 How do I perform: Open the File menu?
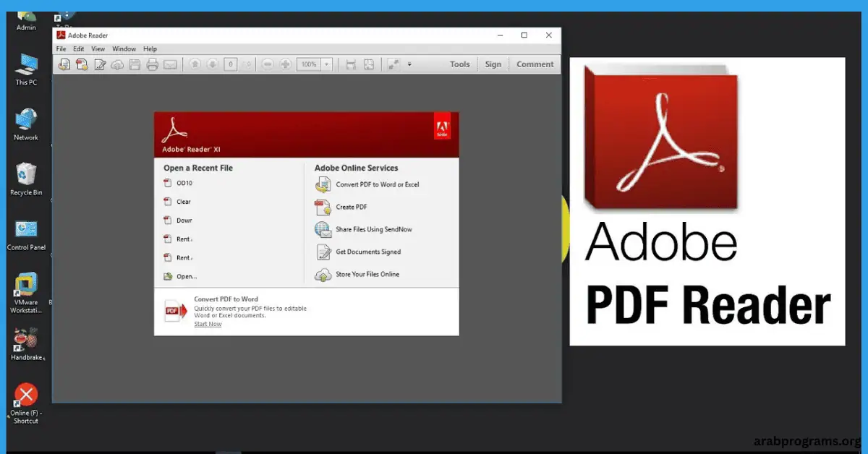[x=61, y=49]
